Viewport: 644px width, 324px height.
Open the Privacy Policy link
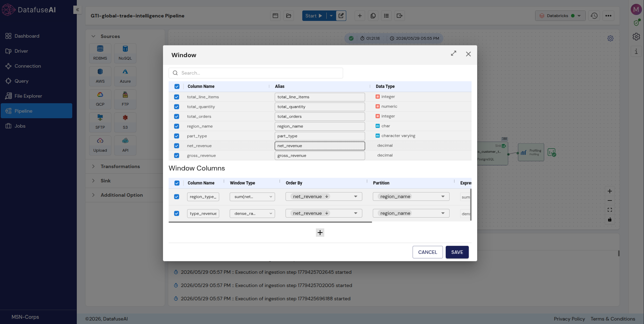click(569, 319)
